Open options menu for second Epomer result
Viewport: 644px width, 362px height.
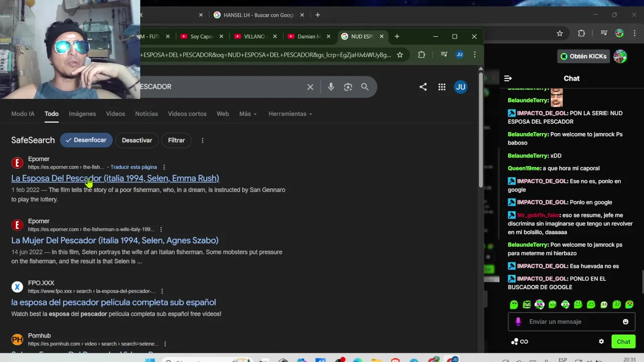point(161,230)
